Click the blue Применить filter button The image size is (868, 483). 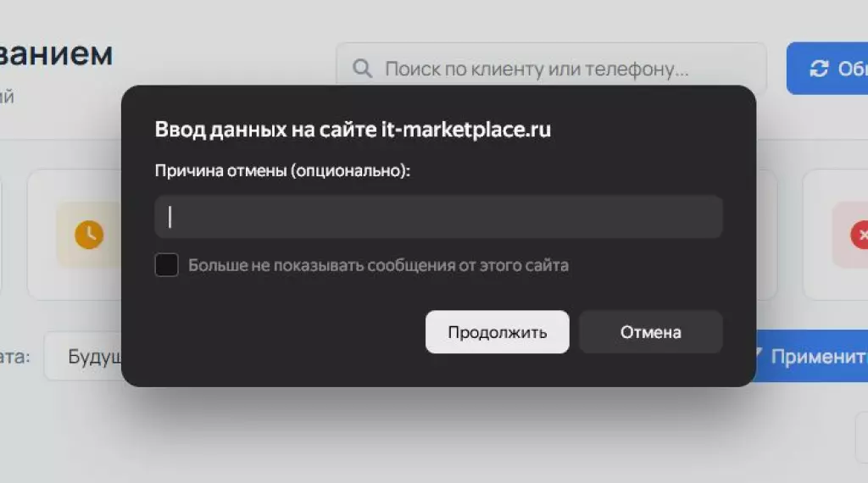click(x=814, y=356)
